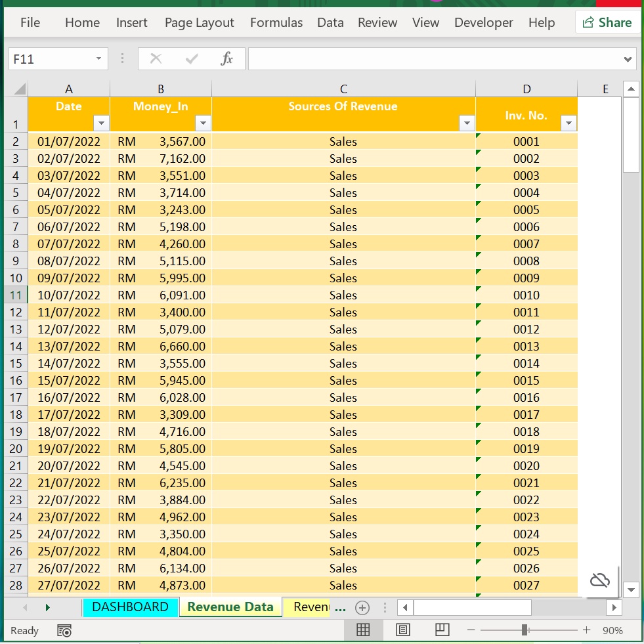Open the Money_In column filter dropdown
This screenshot has width=644, height=644.
click(x=203, y=123)
